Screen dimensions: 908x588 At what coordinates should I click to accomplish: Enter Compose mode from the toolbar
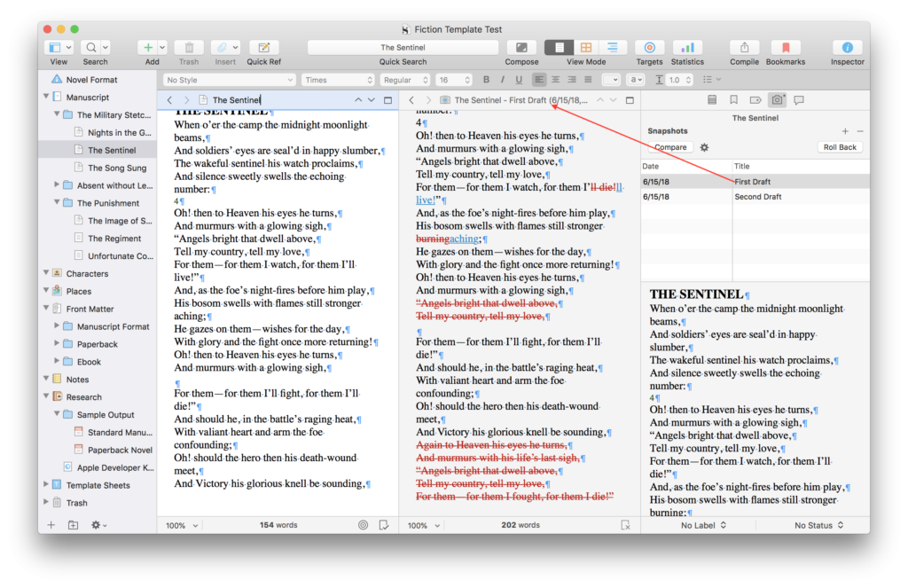pyautogui.click(x=521, y=48)
